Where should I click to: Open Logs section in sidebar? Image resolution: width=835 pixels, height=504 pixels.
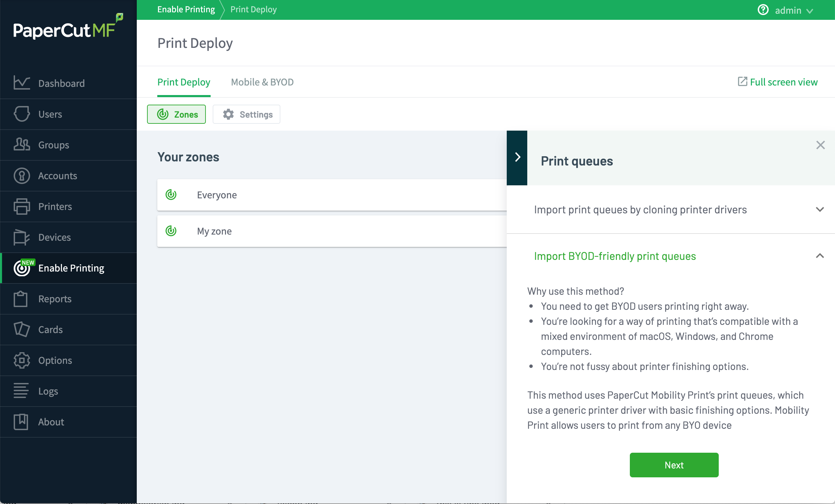tap(68, 391)
